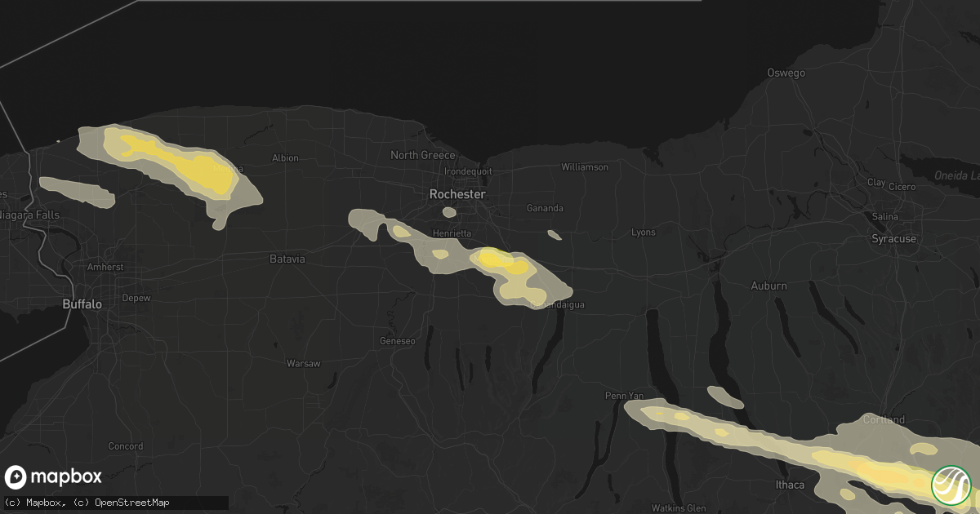The width and height of the screenshot is (980, 514).
Task: Click the Canandaigua label
Action: click(558, 304)
